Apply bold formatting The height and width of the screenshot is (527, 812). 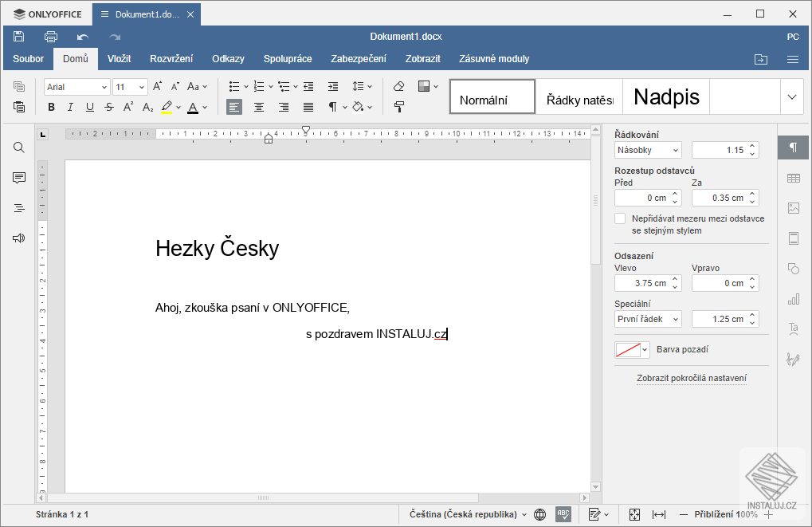[x=51, y=106]
